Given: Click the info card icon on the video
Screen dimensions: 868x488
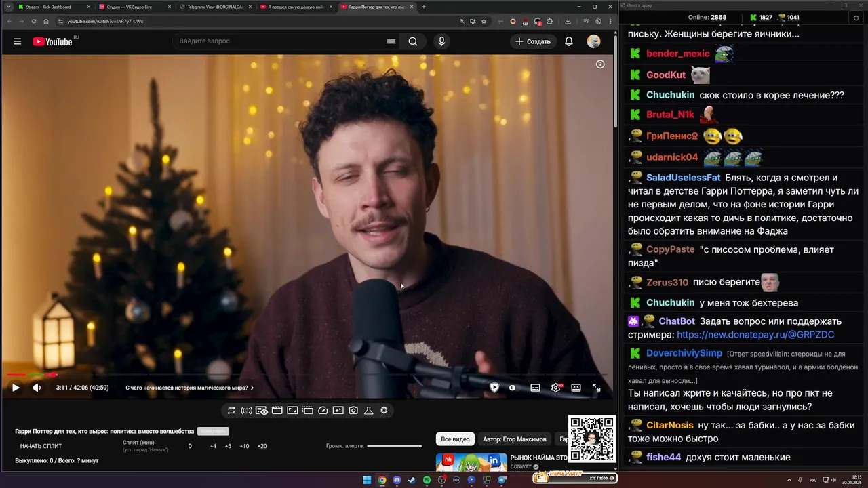Looking at the screenshot, I should tap(600, 64).
